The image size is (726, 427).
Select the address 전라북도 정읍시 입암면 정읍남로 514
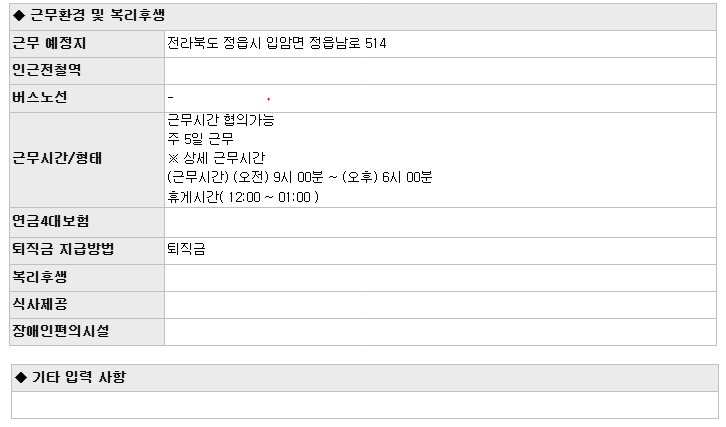(x=277, y=43)
